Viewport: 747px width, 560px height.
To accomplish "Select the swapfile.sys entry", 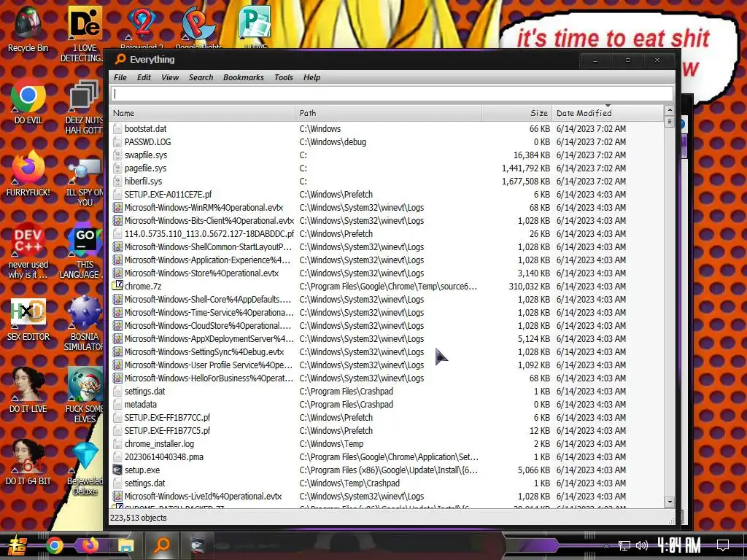I will click(x=387, y=155).
